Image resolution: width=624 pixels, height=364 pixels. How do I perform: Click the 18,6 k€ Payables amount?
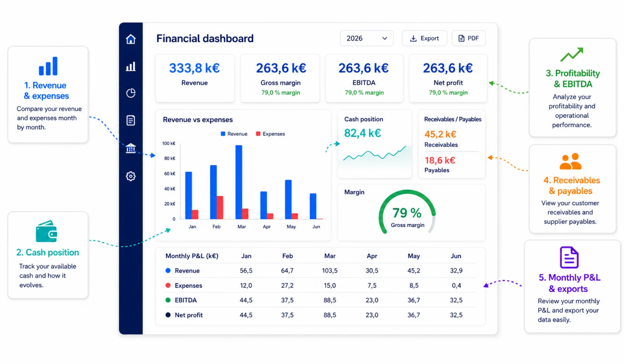click(440, 160)
